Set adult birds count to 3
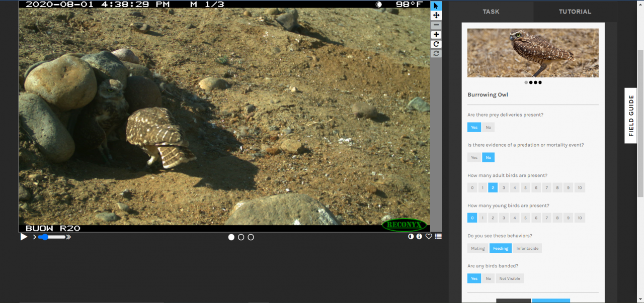 pos(504,187)
